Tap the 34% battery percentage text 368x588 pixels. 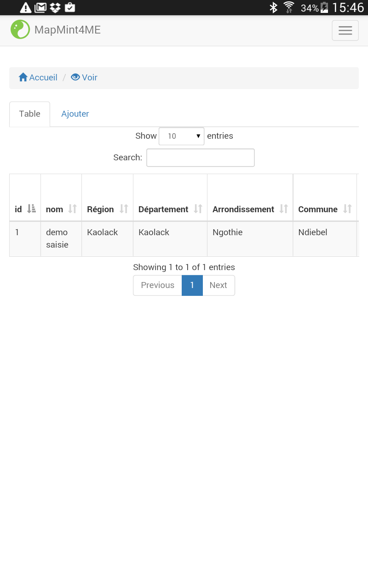click(310, 8)
